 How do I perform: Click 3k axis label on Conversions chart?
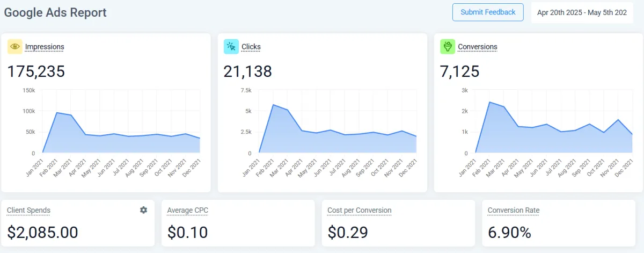click(465, 90)
